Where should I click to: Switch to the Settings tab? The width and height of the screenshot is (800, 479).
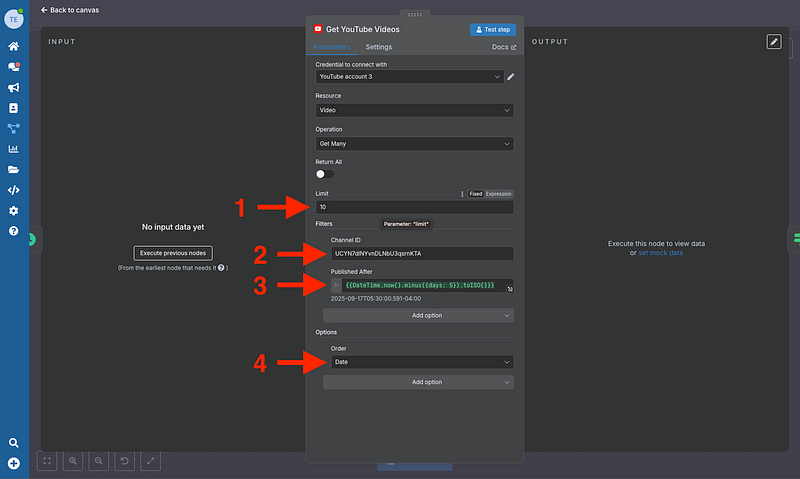pos(379,47)
